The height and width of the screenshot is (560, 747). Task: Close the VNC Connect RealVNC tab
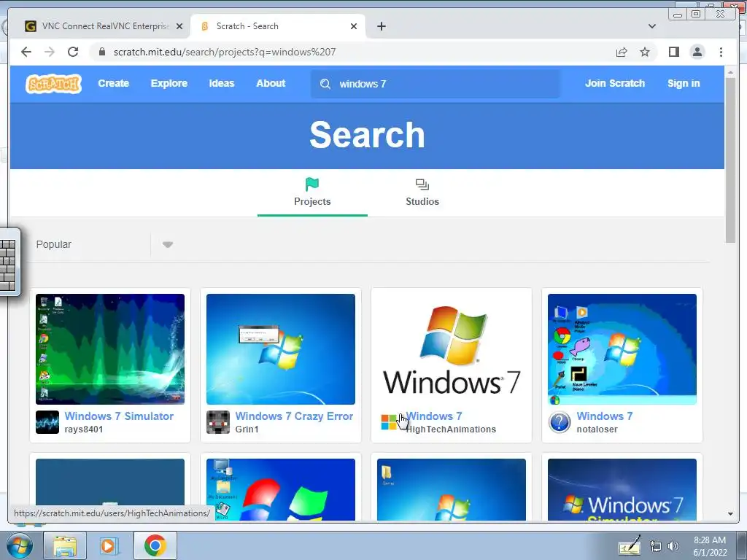click(x=179, y=26)
